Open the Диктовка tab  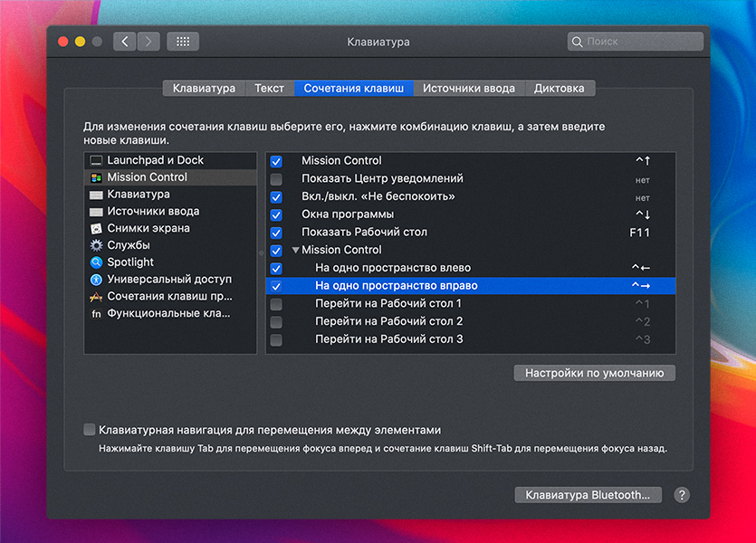coord(560,88)
